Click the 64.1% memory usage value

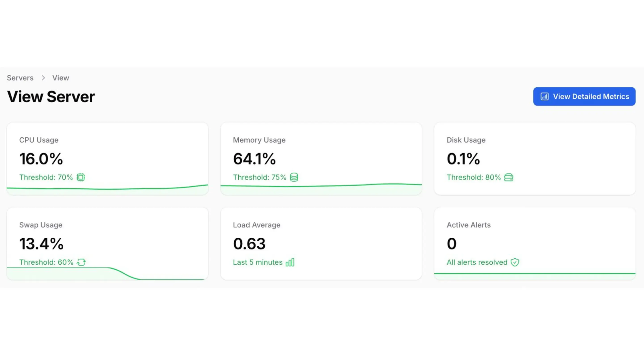[254, 159]
